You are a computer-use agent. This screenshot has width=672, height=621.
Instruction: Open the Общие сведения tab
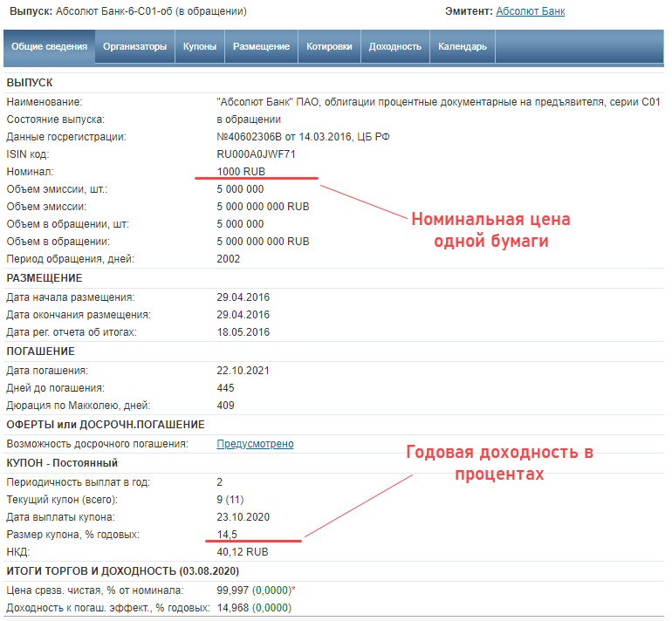click(x=50, y=47)
